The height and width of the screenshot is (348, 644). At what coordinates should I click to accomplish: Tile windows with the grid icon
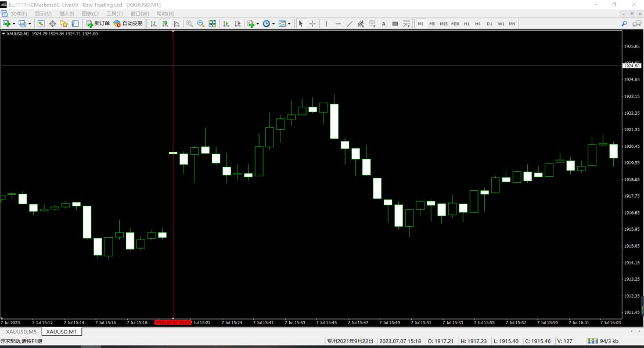(213, 24)
